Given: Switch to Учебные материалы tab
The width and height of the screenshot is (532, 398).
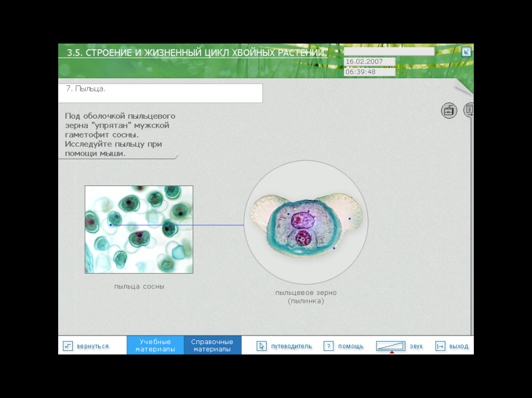Looking at the screenshot, I should coord(155,345).
